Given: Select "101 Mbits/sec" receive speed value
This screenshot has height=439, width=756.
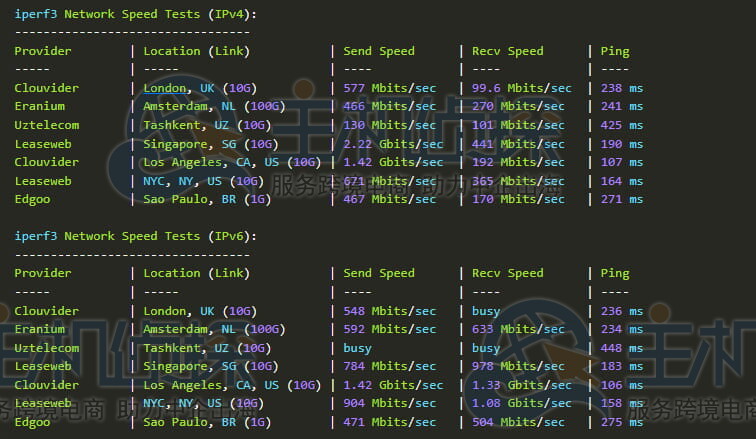Looking at the screenshot, I should click(518, 125).
